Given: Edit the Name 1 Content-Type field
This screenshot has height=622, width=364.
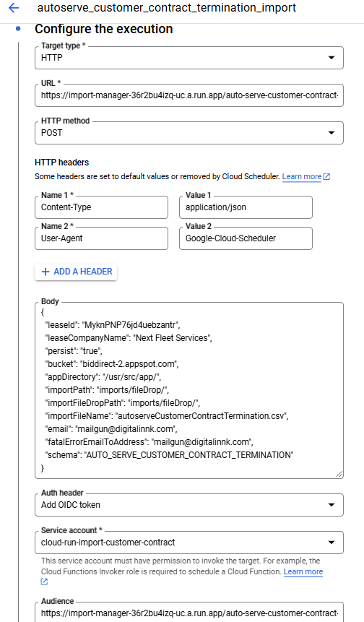Looking at the screenshot, I should pos(102,207).
